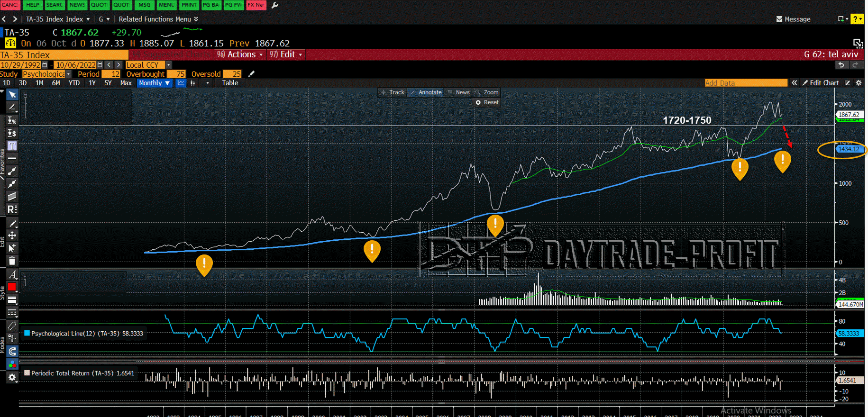The image size is (868, 417).
Task: Click the NEWS key button
Action: tap(77, 5)
